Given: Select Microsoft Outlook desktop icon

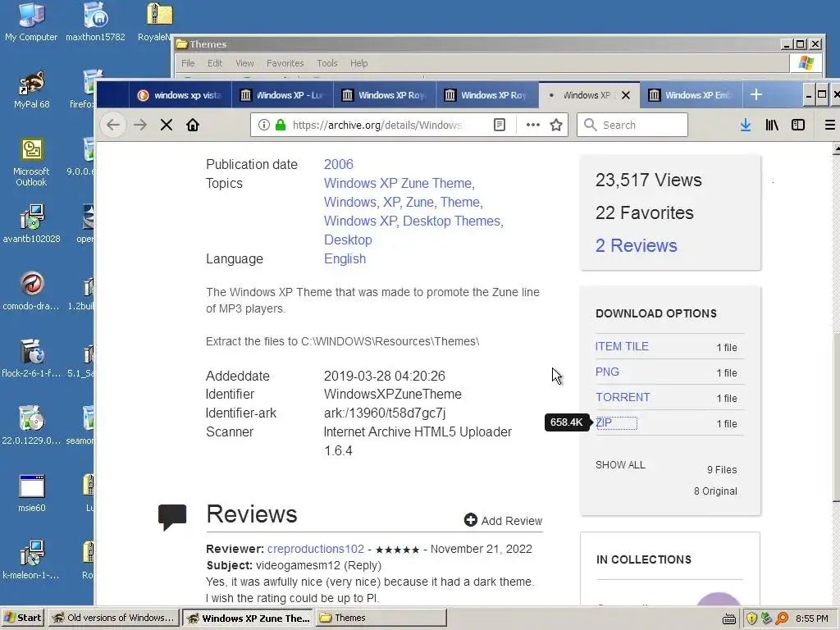Looking at the screenshot, I should click(31, 162).
